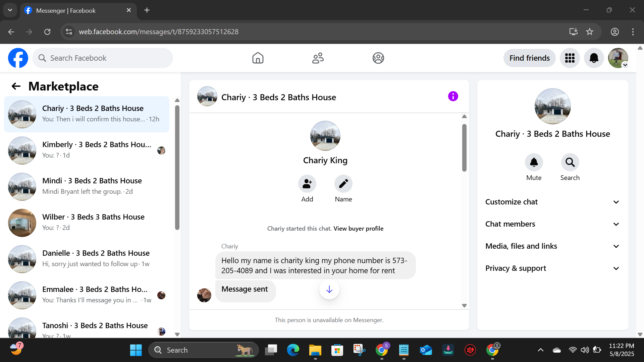Viewport: 644px width, 362px height.
Task: Open the Facebook menu grid icon
Action: (x=570, y=58)
